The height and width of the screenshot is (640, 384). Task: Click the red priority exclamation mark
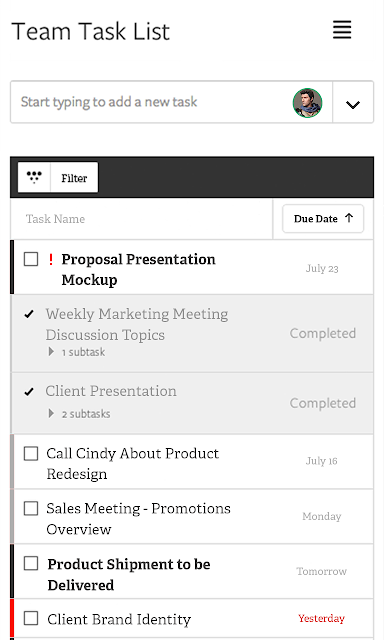point(51,259)
